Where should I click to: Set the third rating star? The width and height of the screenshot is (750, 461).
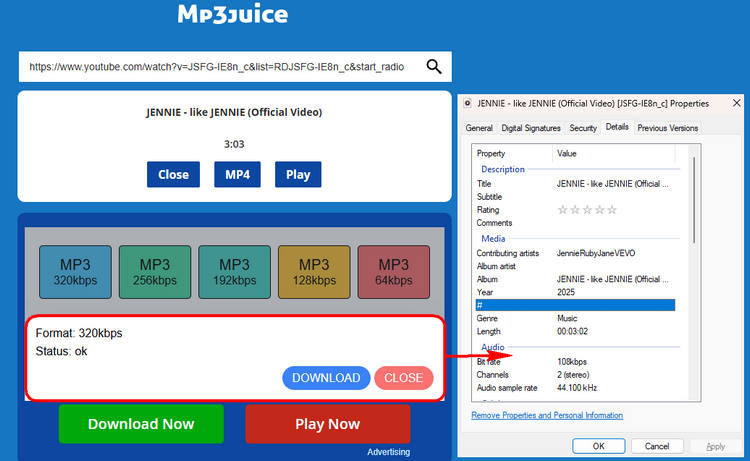(x=587, y=209)
